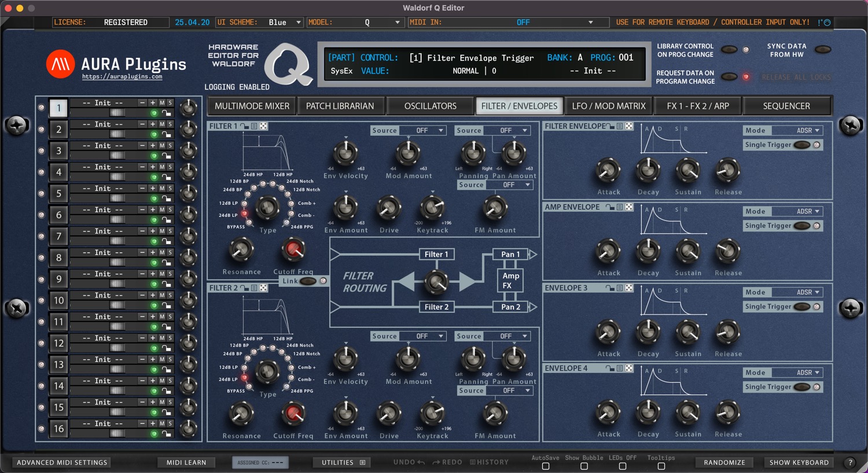Image resolution: width=868 pixels, height=473 pixels.
Task: Click the help question mark icon
Action: tap(850, 463)
